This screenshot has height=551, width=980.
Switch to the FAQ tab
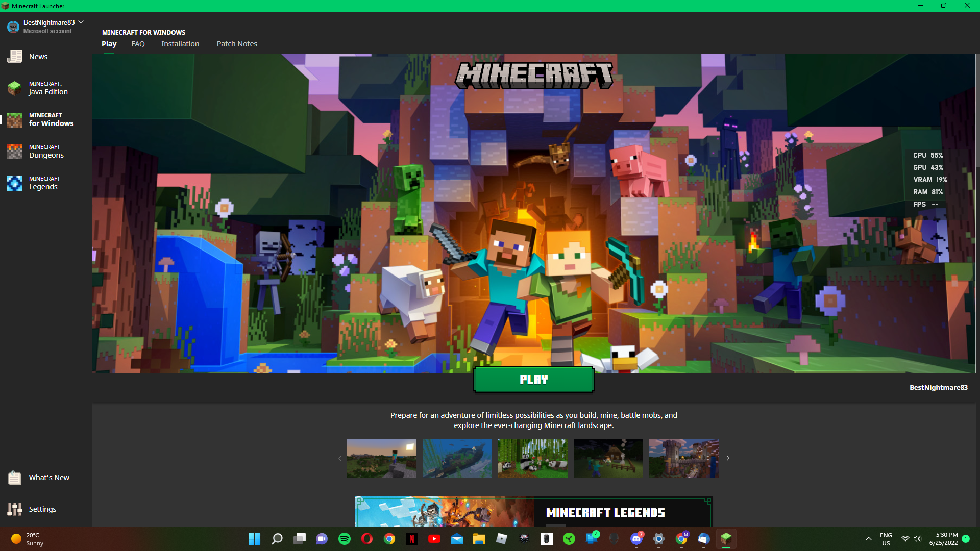coord(138,44)
